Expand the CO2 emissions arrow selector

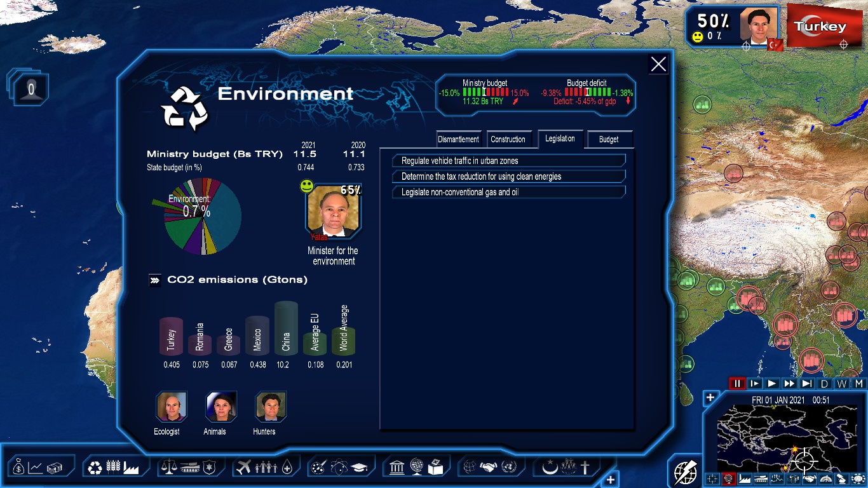coord(154,280)
